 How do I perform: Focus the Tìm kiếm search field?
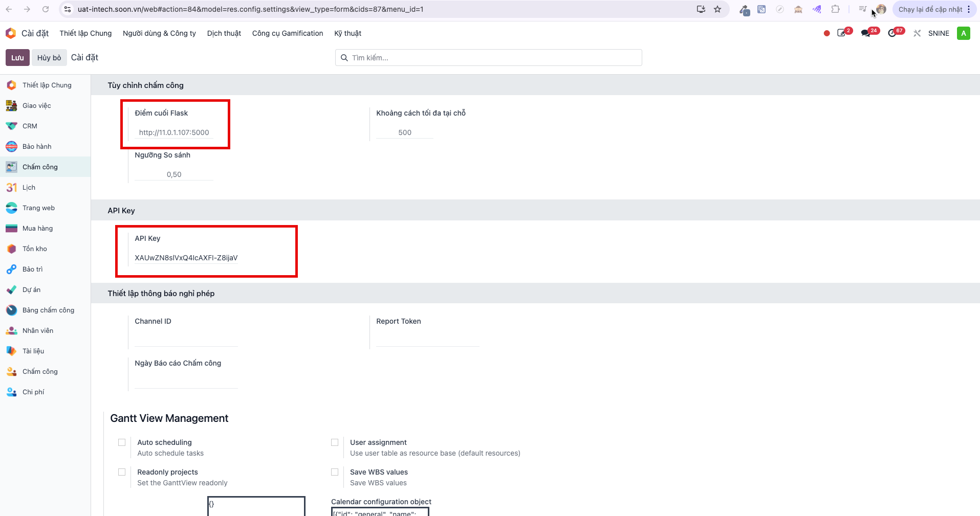(489, 58)
